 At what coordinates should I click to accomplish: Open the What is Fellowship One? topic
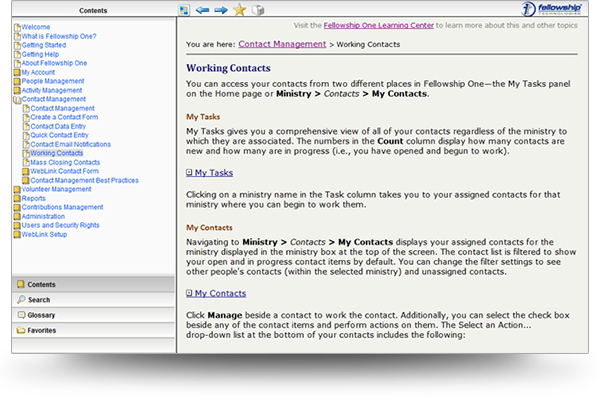click(59, 36)
